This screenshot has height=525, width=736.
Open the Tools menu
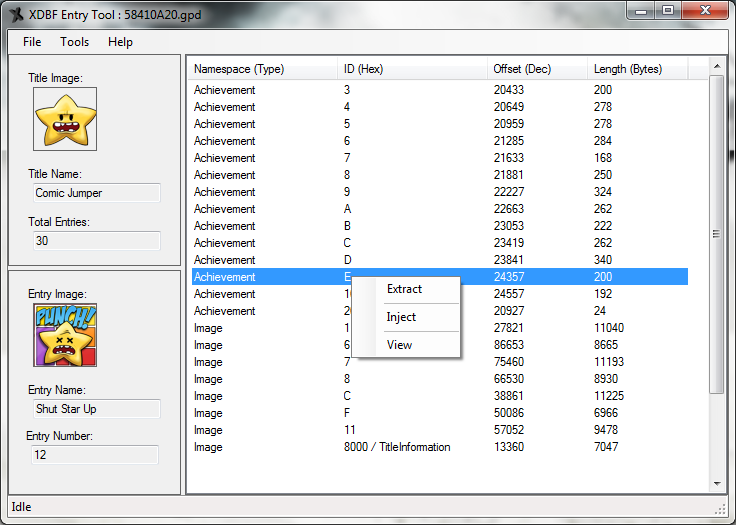point(74,42)
